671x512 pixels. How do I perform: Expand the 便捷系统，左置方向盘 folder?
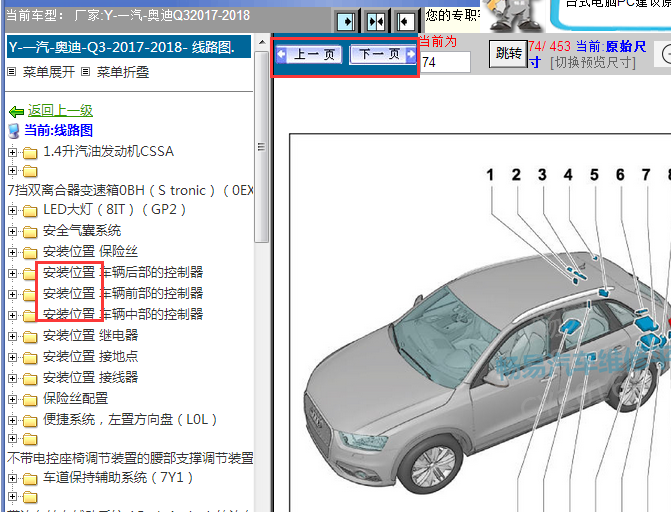coord(12,420)
